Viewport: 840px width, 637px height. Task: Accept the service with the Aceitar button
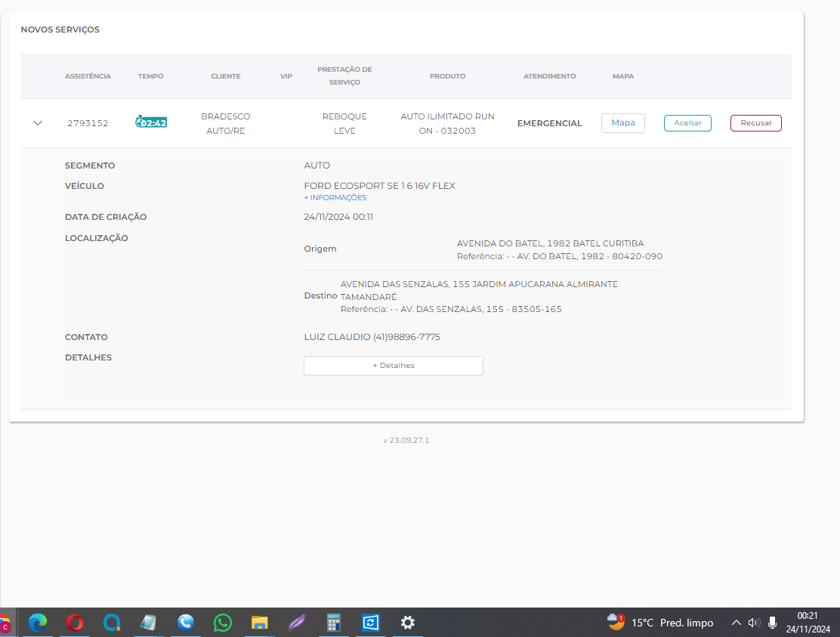(x=687, y=123)
